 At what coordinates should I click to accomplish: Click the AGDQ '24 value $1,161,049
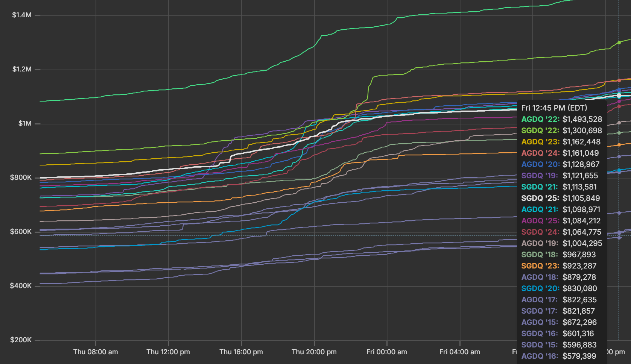pos(581,153)
